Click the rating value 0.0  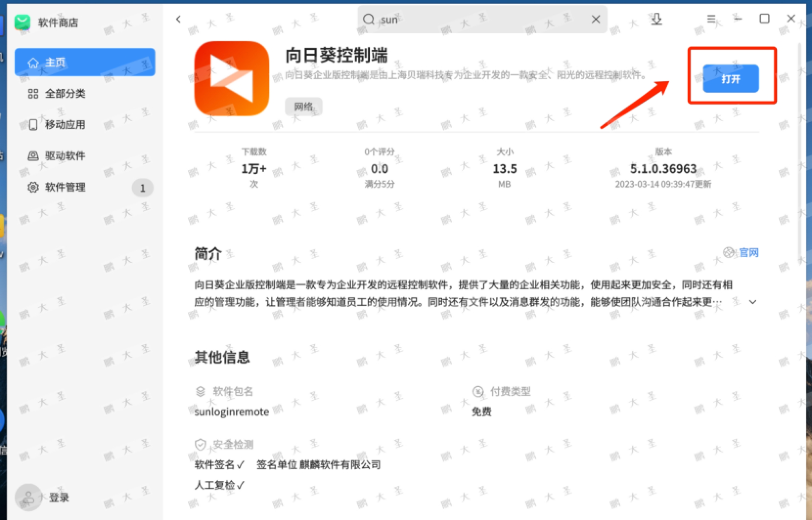[x=379, y=169]
